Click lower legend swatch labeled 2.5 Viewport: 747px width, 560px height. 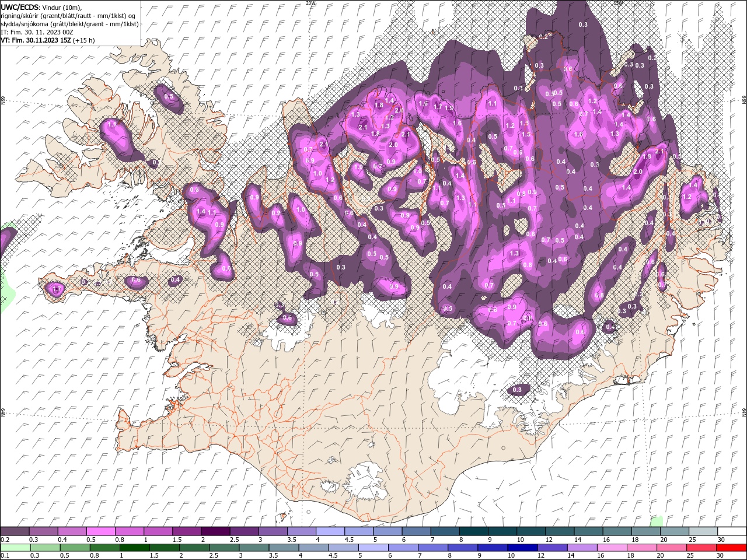point(224,548)
